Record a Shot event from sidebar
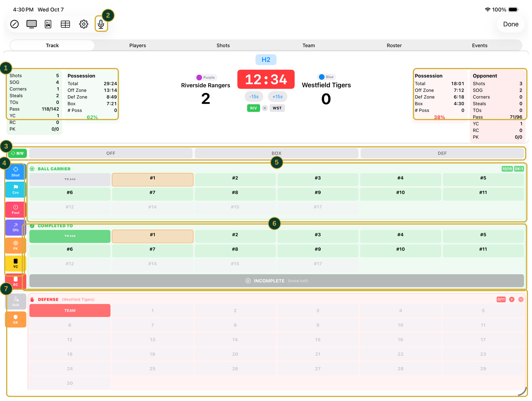This screenshot has width=532, height=401. (15, 172)
